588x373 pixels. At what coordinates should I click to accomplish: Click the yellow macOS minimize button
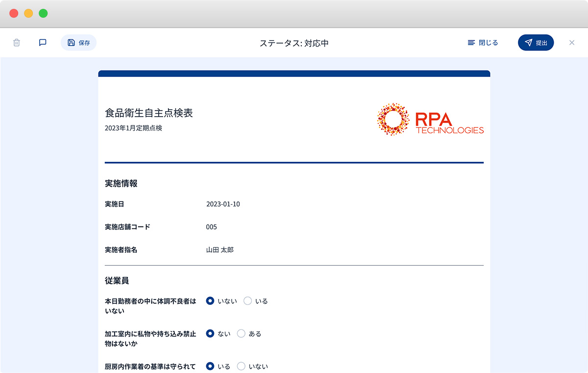[28, 14]
